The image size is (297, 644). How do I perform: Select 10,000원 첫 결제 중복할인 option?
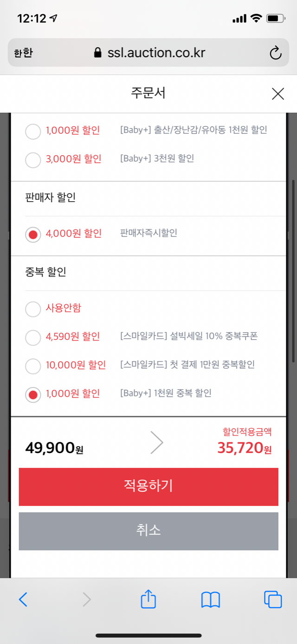[x=33, y=366]
